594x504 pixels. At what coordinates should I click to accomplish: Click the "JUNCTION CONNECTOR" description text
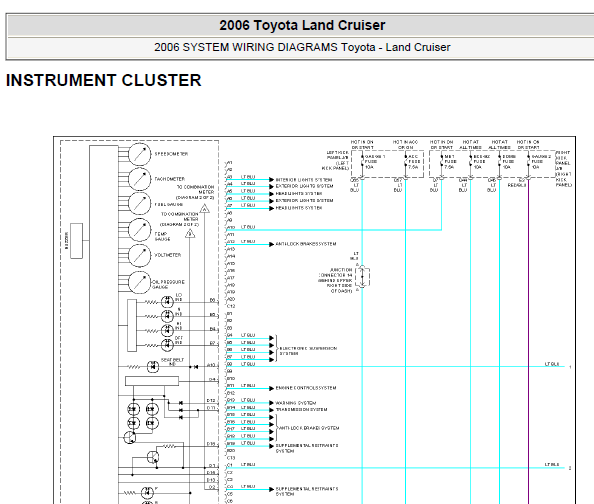coord(336,280)
